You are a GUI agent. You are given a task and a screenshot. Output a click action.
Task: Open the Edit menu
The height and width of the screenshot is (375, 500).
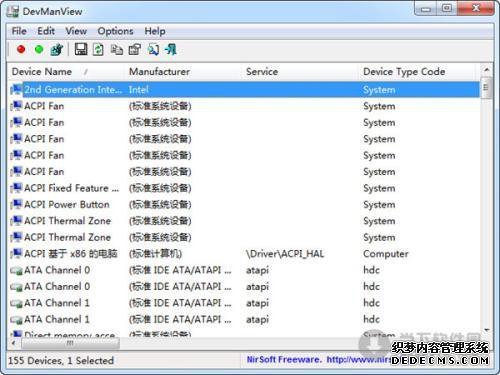(x=46, y=31)
